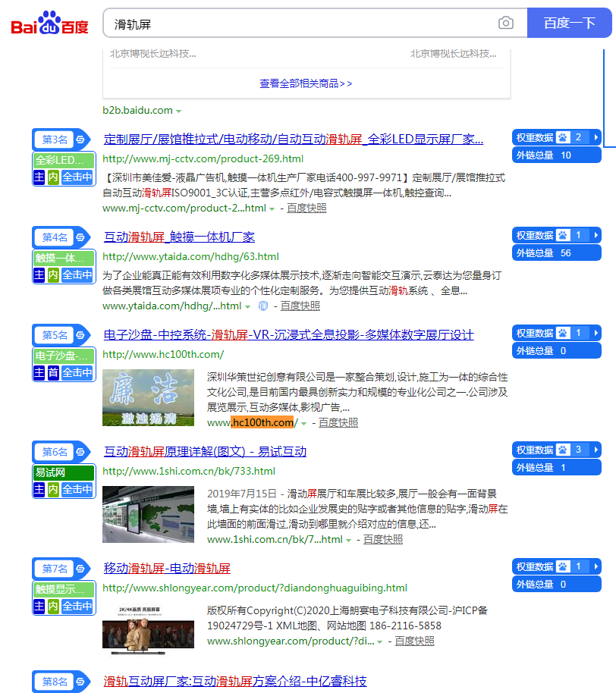
Task: Open the 互动滑轨屏原理详解 result title
Action: [205, 452]
